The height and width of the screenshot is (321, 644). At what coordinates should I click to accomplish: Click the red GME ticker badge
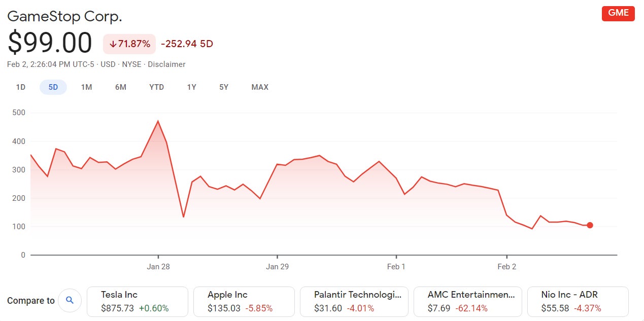(618, 13)
